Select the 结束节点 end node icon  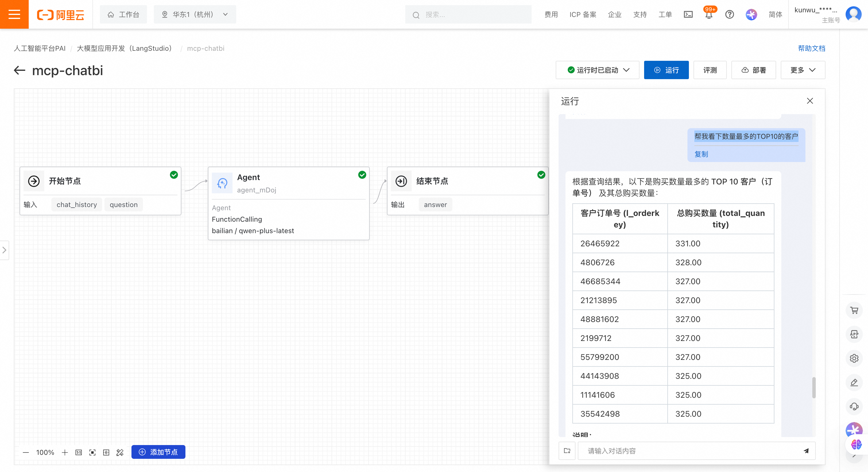point(401,181)
